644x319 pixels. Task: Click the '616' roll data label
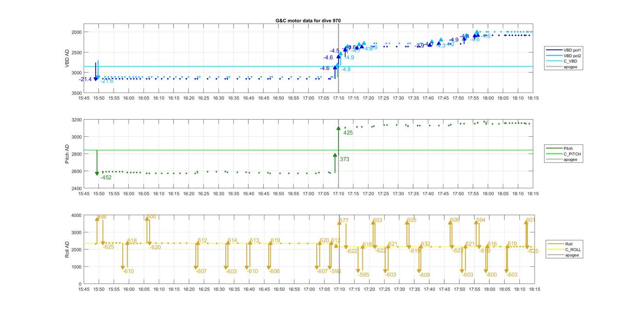[x=492, y=244]
